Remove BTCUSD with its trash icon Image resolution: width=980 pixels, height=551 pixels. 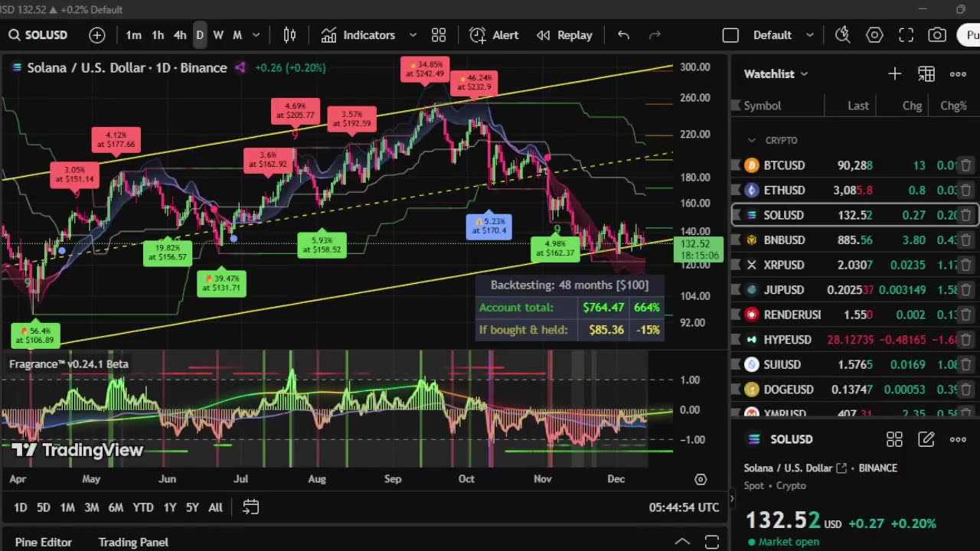[x=966, y=165]
